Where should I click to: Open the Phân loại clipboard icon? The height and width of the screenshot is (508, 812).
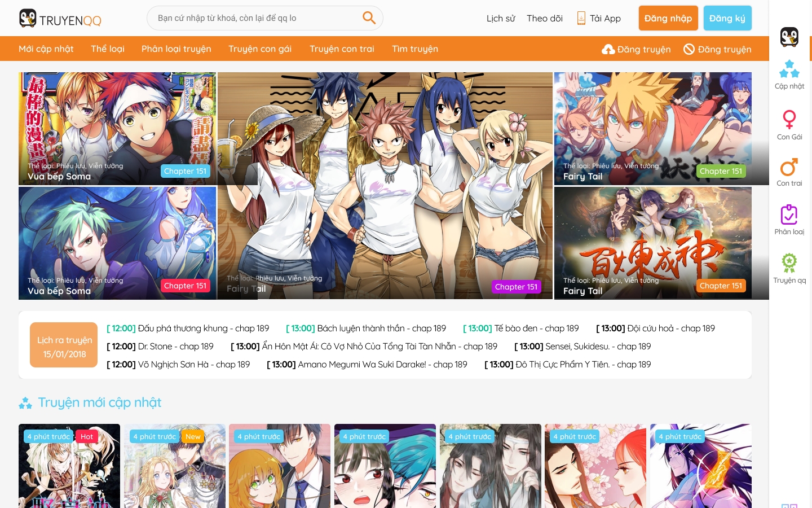[x=789, y=214]
